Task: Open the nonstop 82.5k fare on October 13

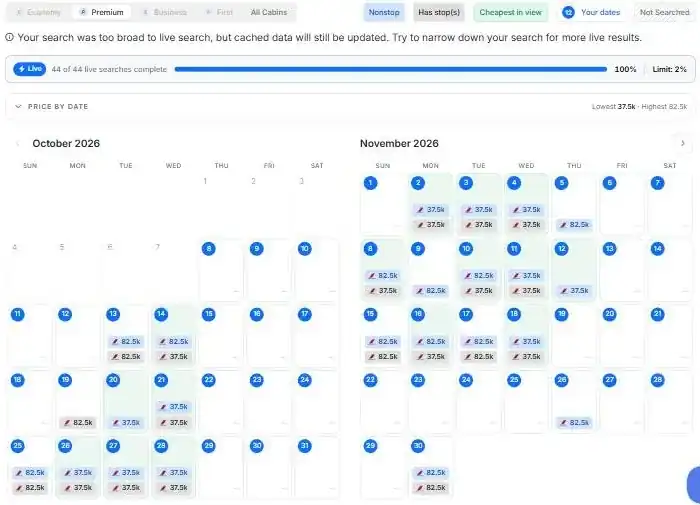Action: (126, 342)
